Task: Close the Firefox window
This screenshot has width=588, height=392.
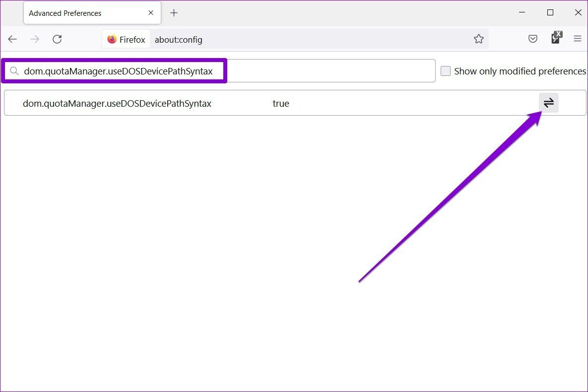Action: coord(578,12)
